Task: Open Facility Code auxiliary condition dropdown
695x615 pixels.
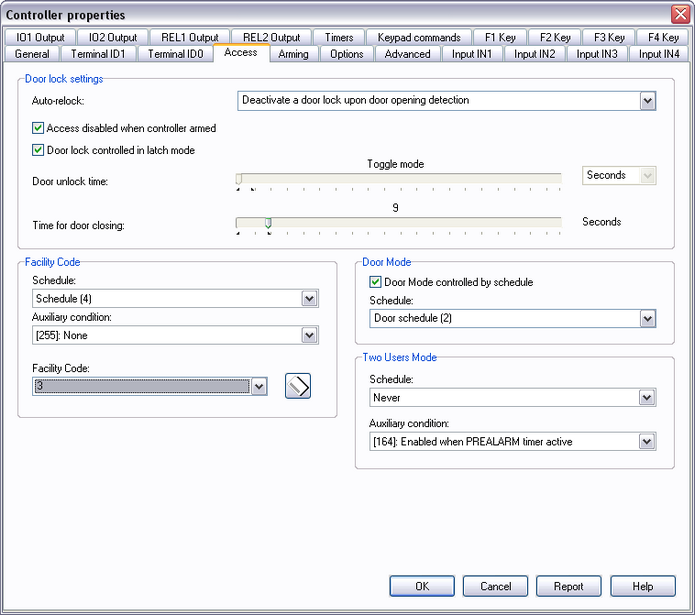Action: click(309, 336)
